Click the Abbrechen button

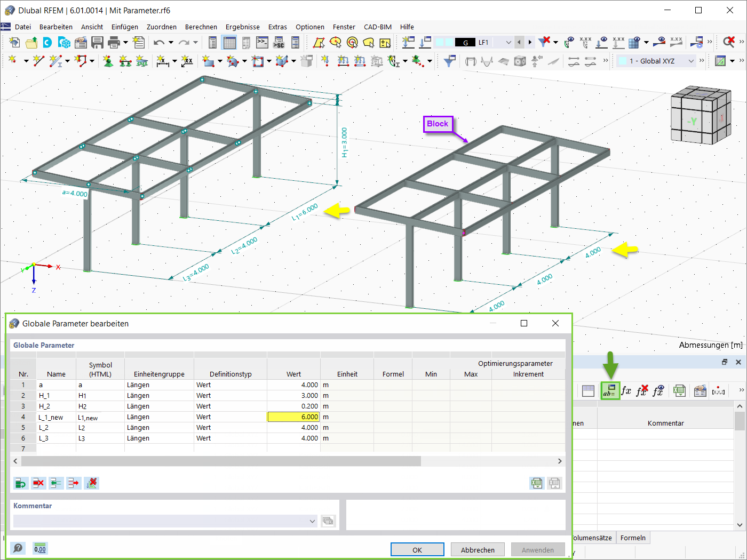click(x=478, y=550)
